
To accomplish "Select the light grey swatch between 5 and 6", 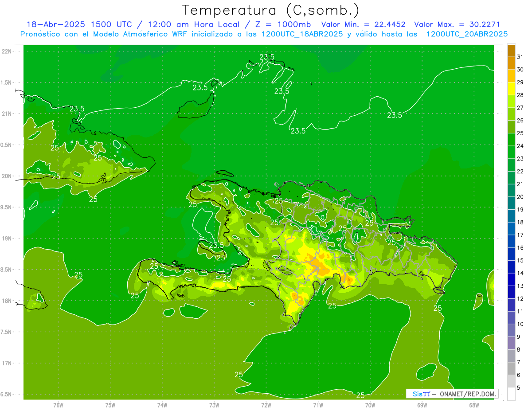I will click(x=511, y=381).
